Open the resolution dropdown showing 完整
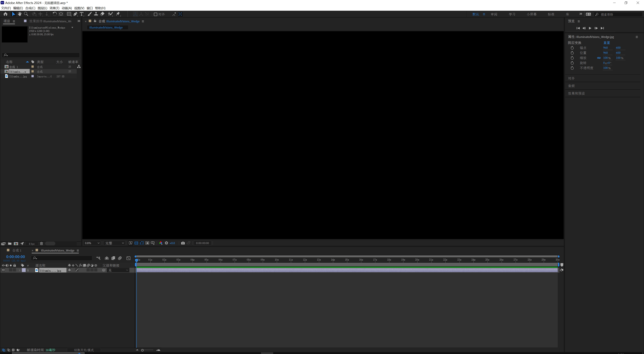 point(114,243)
